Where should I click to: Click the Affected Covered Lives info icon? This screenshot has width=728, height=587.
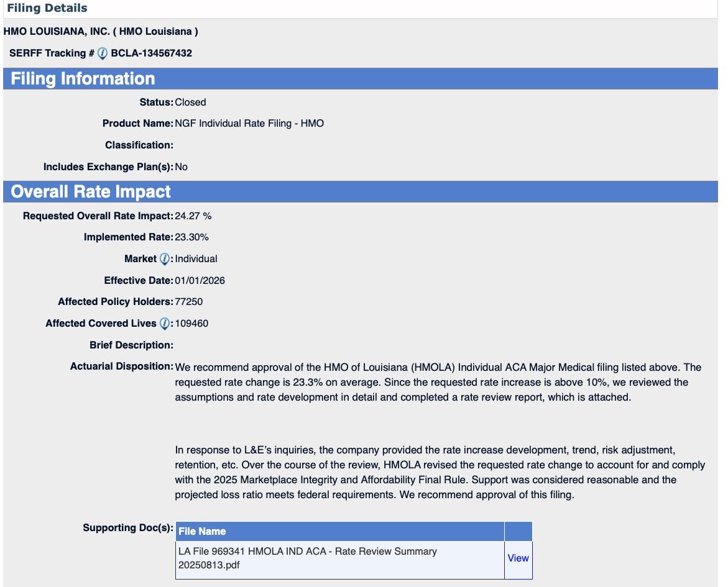point(164,324)
